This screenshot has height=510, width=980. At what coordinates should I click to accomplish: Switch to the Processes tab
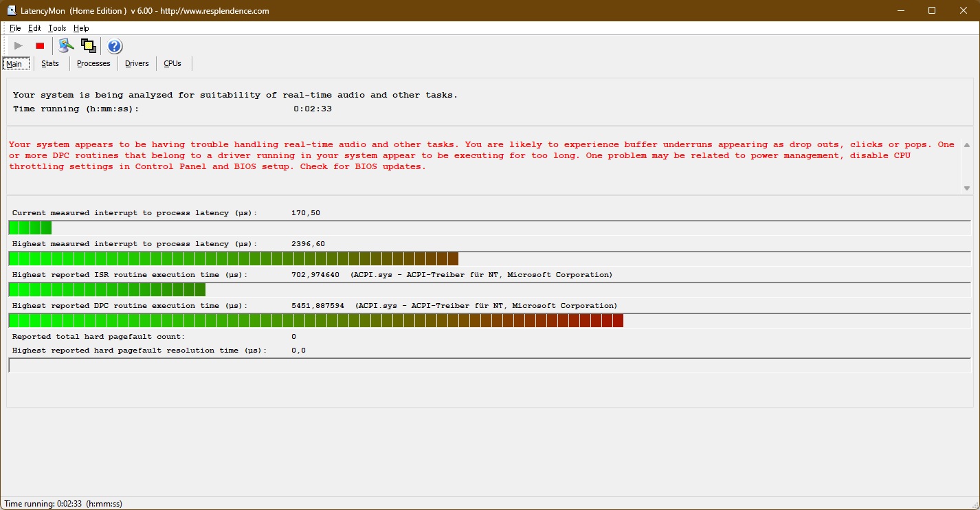[93, 63]
